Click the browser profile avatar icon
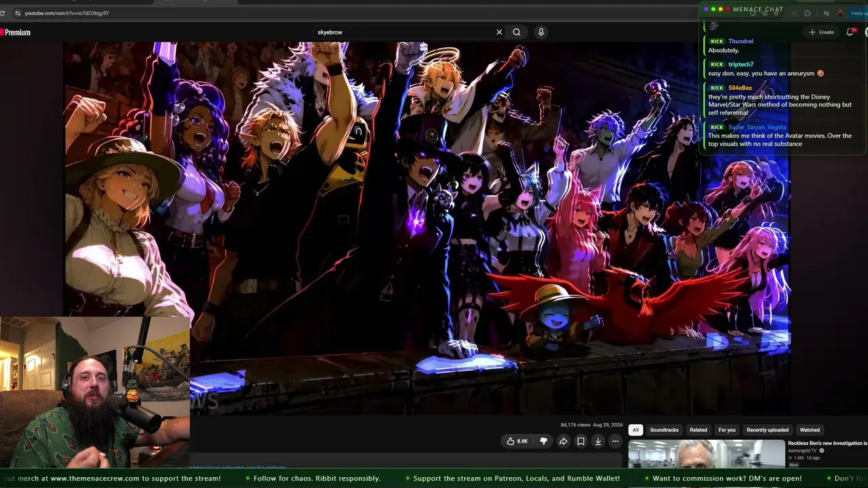868x488 pixels. 840,13
